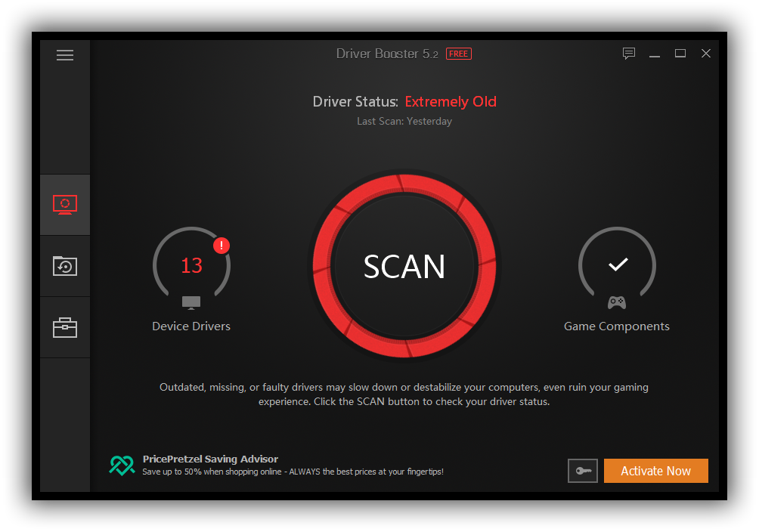
Task: Click the Save up to 50% promo text
Action: 293,472
